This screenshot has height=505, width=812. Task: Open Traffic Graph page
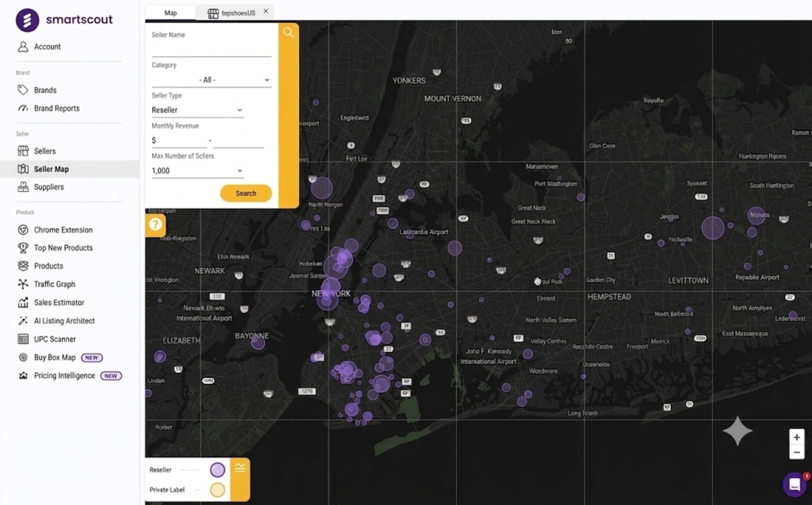[x=55, y=285]
